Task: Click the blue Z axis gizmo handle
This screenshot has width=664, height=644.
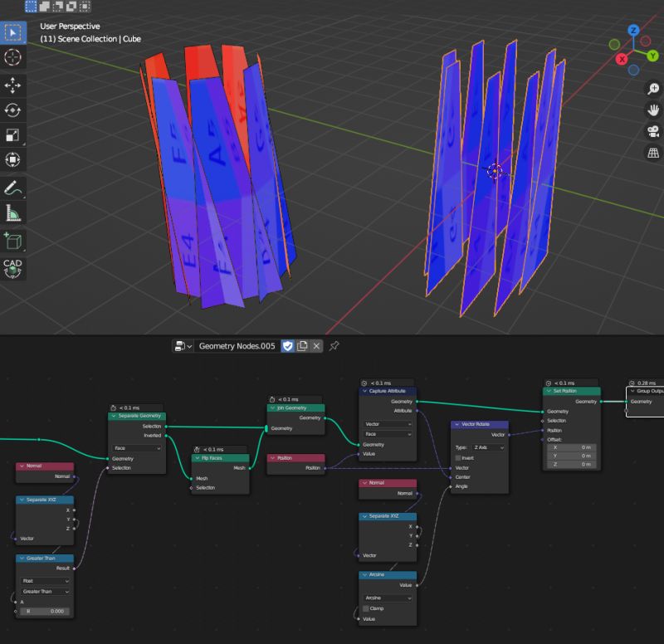Action: click(633, 31)
